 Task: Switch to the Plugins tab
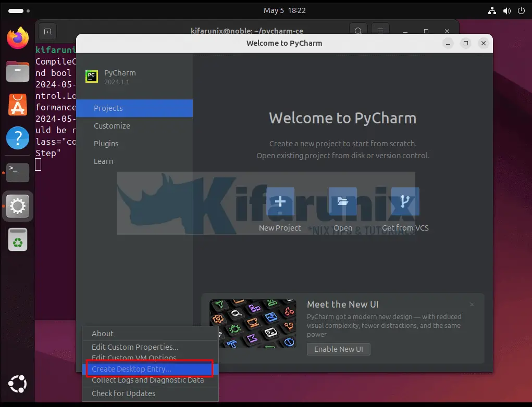[x=106, y=143]
